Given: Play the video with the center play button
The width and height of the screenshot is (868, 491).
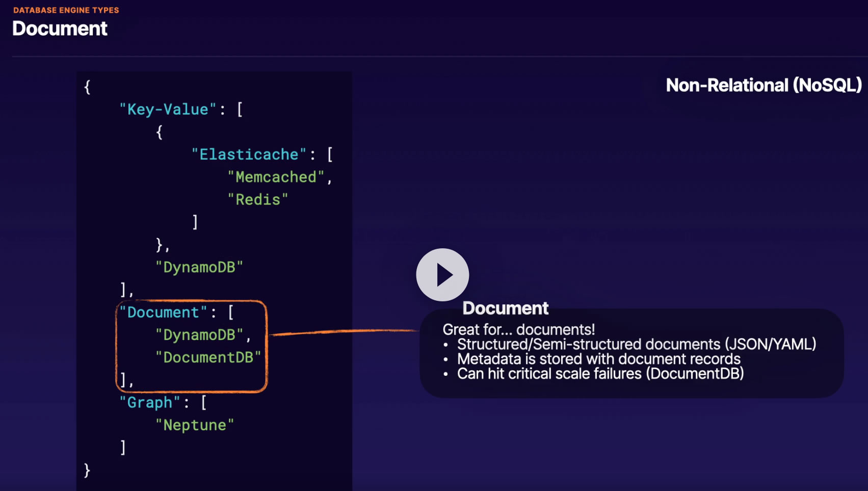Looking at the screenshot, I should point(442,275).
